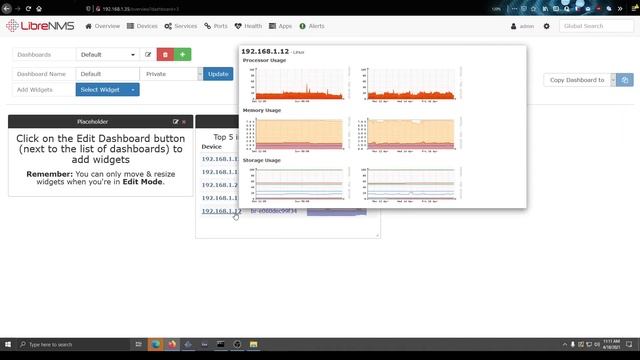This screenshot has width=640, height=360.
Task: Open the Overview menu
Action: [x=102, y=26]
